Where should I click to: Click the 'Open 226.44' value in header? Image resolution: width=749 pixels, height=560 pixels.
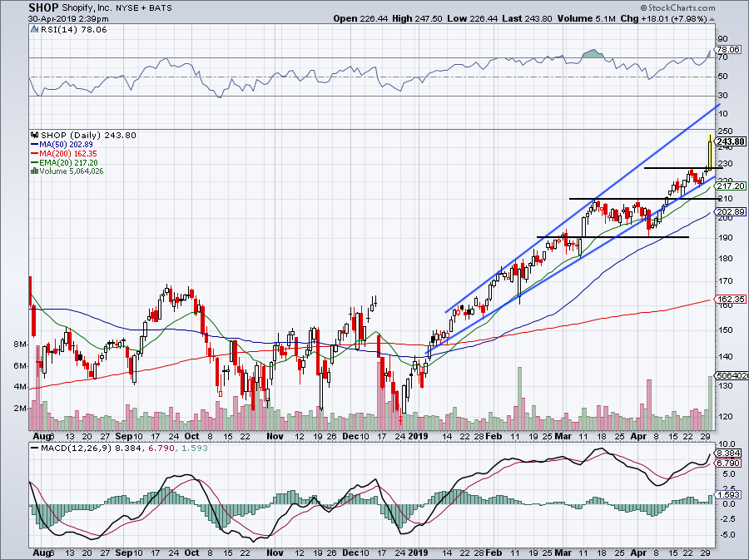(x=361, y=18)
